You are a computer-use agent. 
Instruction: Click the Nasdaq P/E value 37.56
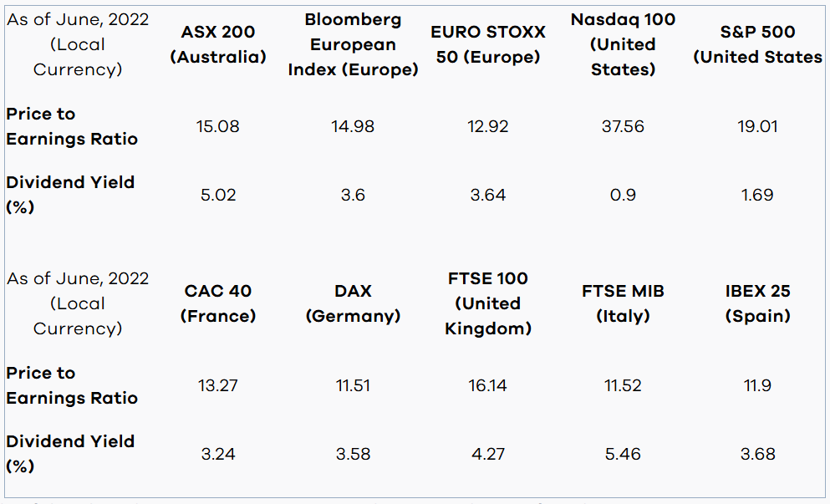pos(623,126)
